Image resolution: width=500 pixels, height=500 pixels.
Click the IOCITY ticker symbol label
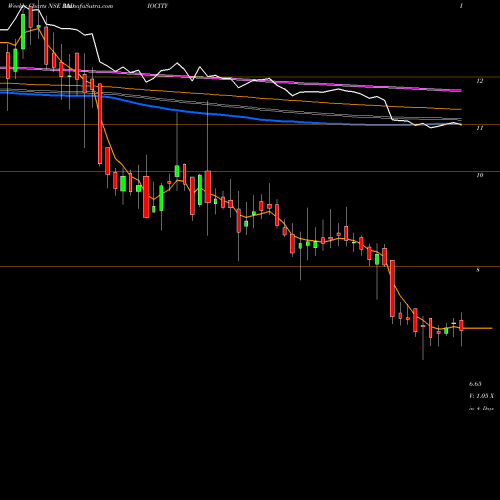[x=157, y=6]
